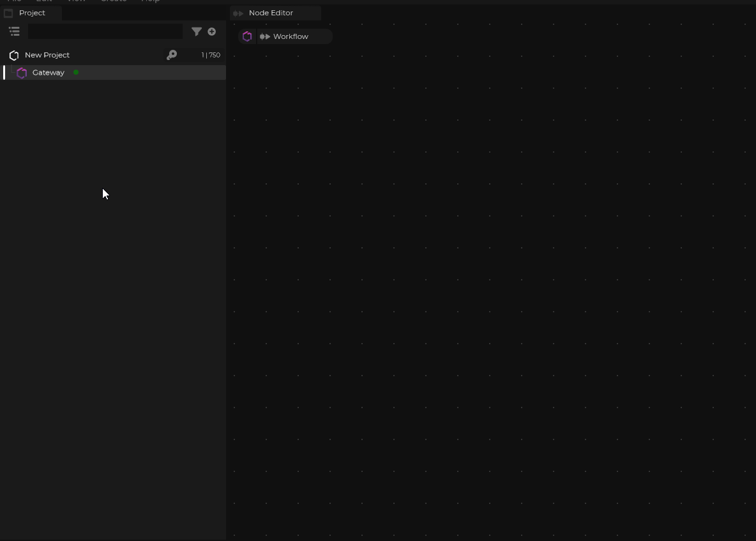Switch to the Node Editor tab
The image size is (756, 541).
(x=271, y=13)
